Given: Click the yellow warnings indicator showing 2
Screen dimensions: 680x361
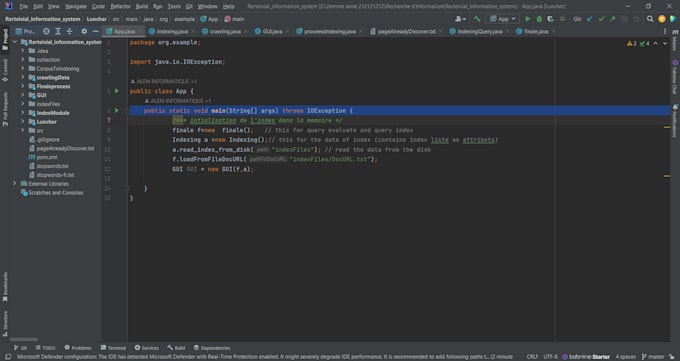Looking at the screenshot, I should coord(632,43).
